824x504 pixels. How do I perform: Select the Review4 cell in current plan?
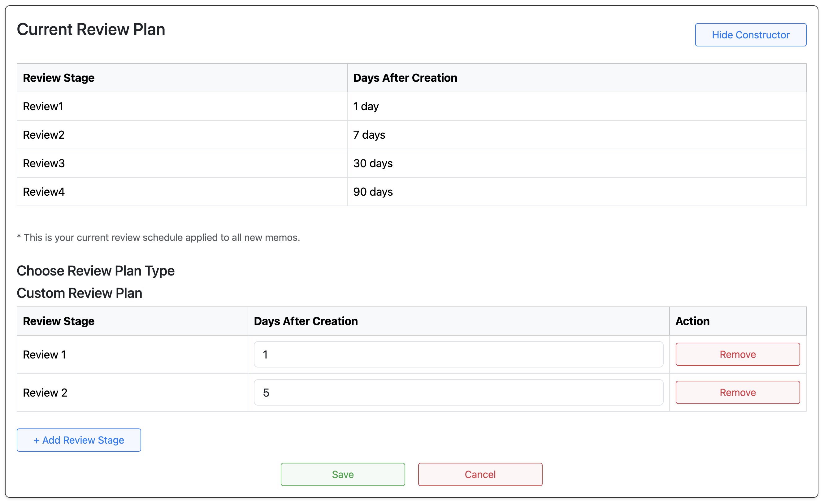(x=182, y=192)
